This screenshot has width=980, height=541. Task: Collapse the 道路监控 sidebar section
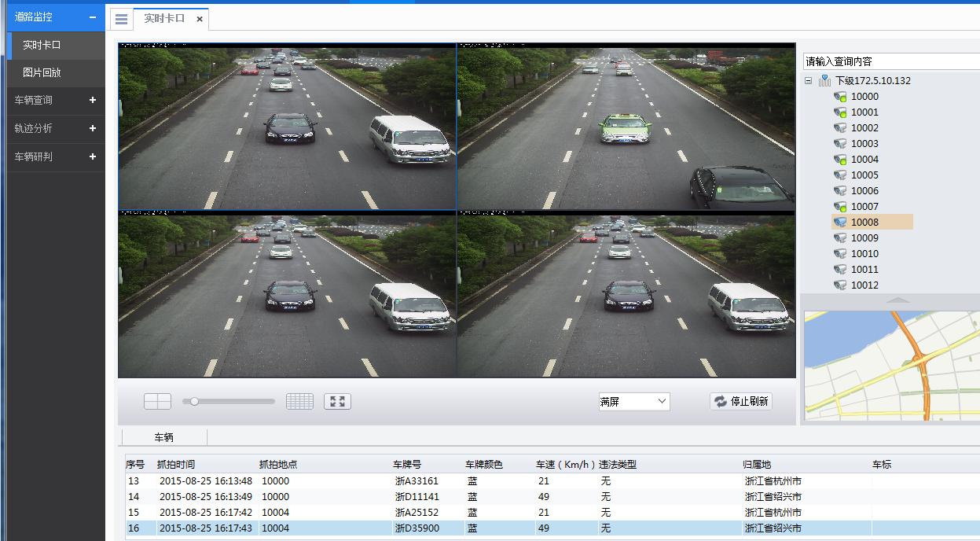tap(93, 17)
